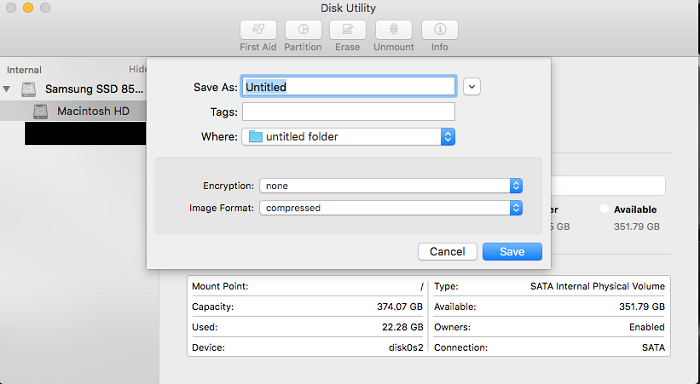Click the Save As name field

click(x=349, y=87)
